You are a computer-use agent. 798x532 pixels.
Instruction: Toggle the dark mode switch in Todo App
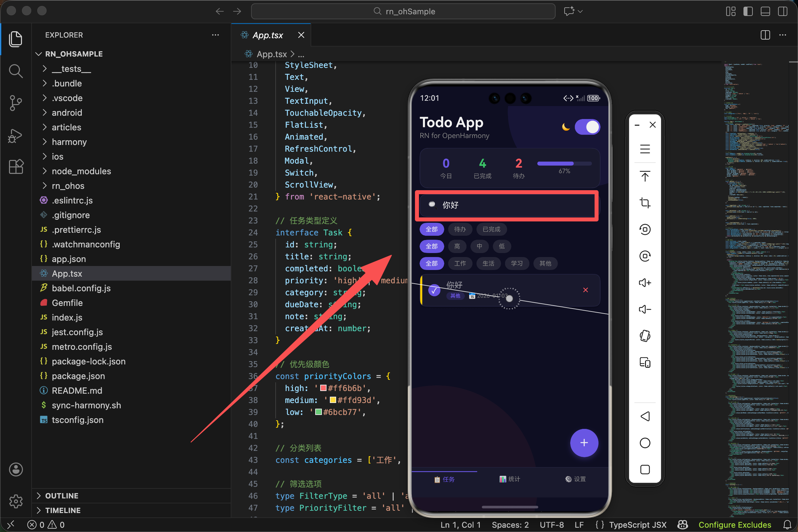click(x=587, y=127)
